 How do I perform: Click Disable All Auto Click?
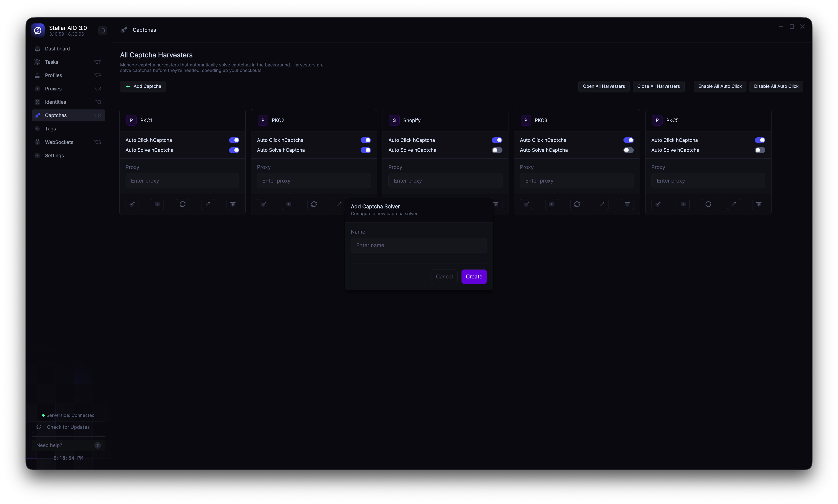pyautogui.click(x=776, y=86)
